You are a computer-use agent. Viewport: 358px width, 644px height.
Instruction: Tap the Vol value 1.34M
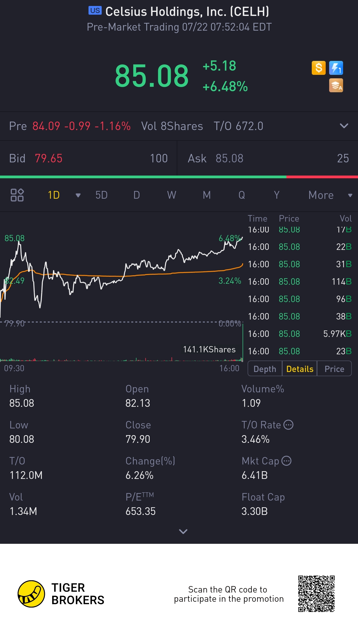pos(23,511)
